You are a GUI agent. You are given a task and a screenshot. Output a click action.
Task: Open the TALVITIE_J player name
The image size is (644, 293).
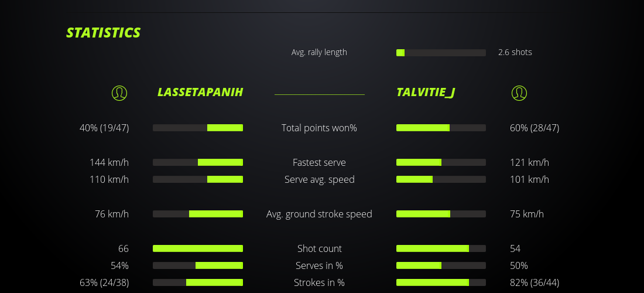(x=426, y=93)
